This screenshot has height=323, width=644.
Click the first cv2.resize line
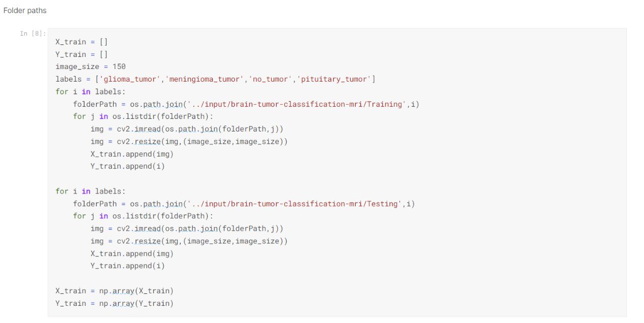pos(189,142)
